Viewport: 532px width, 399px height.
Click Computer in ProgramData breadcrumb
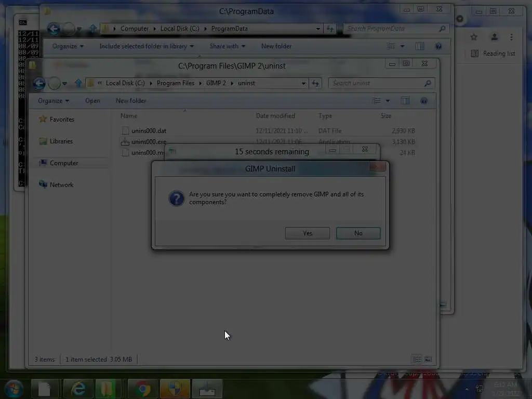pos(135,29)
